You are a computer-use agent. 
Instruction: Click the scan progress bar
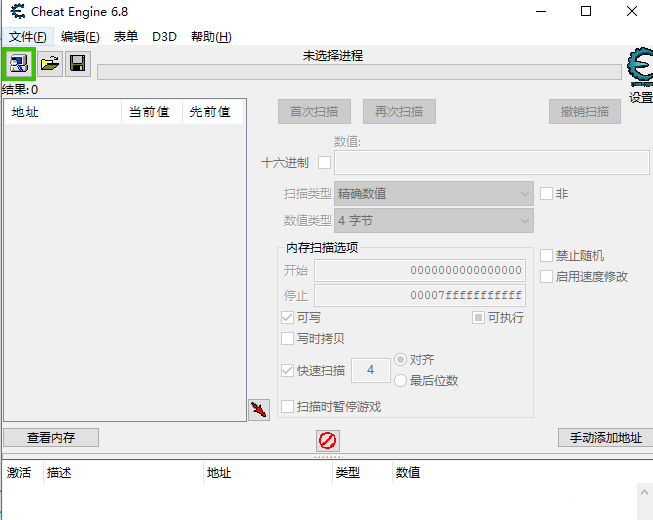(x=359, y=72)
